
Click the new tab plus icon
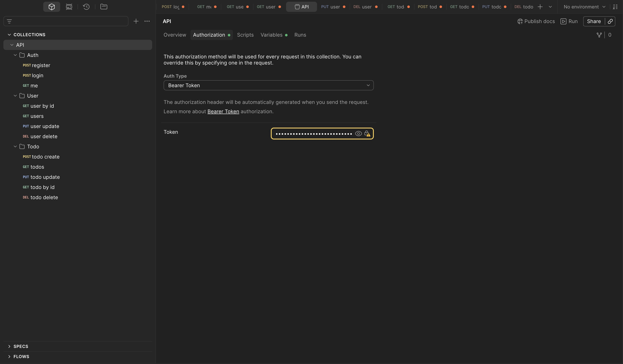540,7
